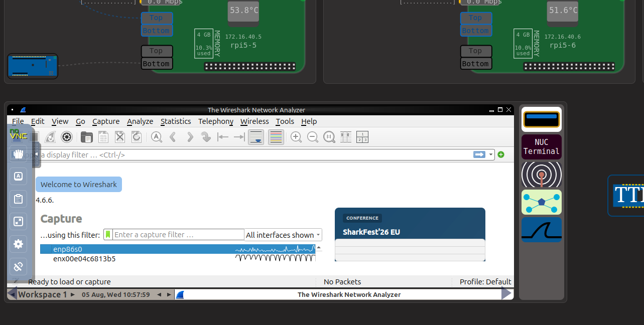644x325 pixels.
Task: Click the network topology launcher icon
Action: pos(542,202)
